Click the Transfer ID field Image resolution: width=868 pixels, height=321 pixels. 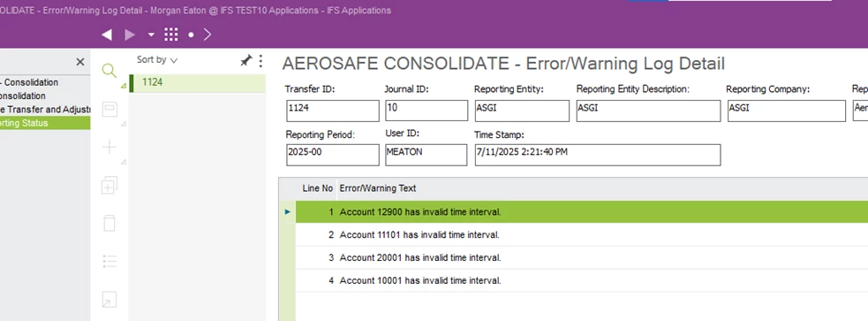click(333, 111)
